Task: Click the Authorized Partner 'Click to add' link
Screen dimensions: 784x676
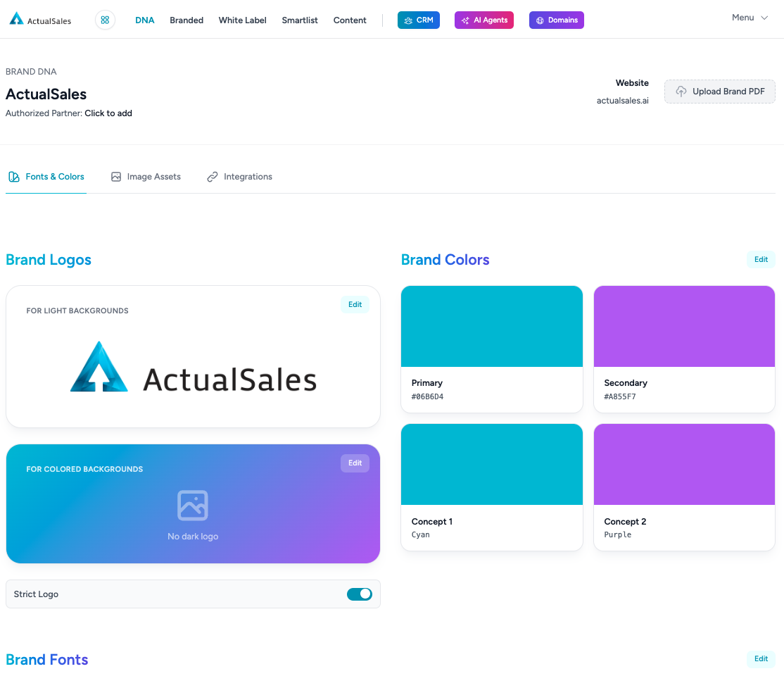Action: (x=108, y=113)
